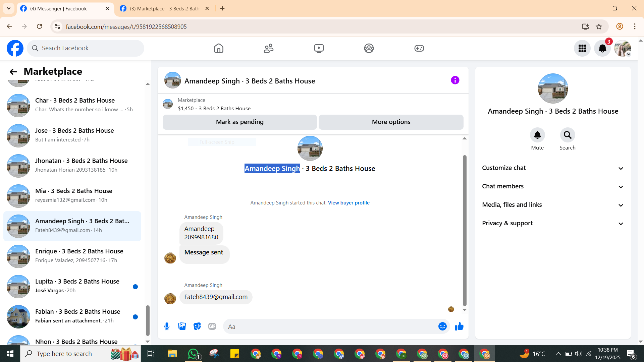Image resolution: width=644 pixels, height=362 pixels.
Task: Click the Mark as pending button
Action: point(239,122)
